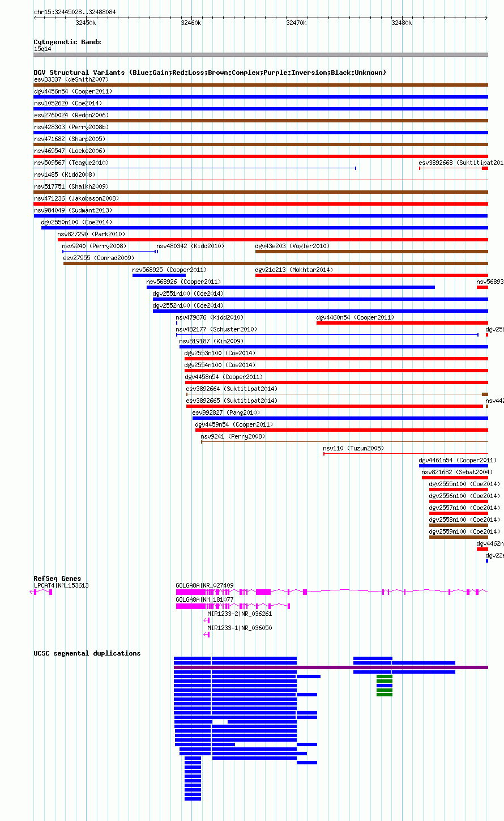
Task: Click the nsv1052620 (Coe2014) label
Action: [68, 103]
